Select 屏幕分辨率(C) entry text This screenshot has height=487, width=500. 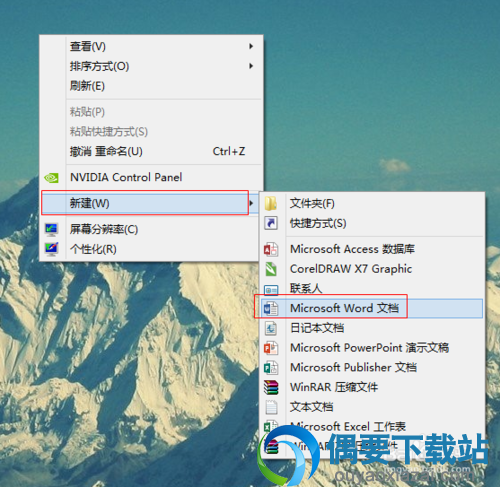[x=104, y=229]
